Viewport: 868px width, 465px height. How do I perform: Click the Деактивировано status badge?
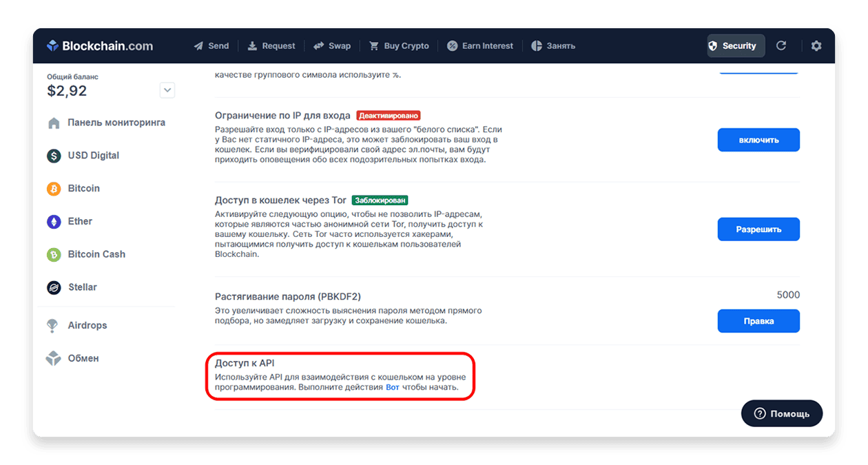click(389, 116)
